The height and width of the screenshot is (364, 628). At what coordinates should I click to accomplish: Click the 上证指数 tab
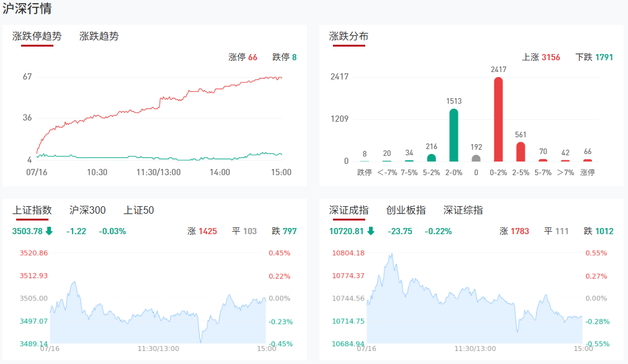[x=32, y=210]
